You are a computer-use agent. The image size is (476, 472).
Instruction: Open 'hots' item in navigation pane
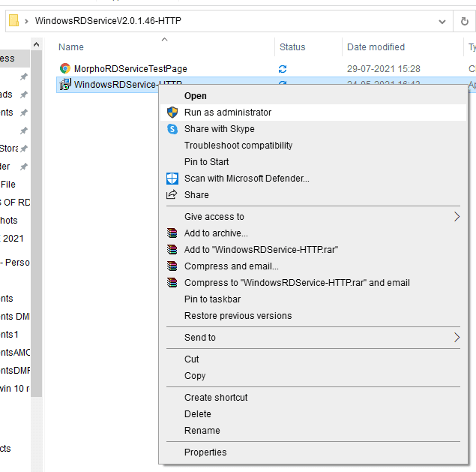(x=9, y=221)
